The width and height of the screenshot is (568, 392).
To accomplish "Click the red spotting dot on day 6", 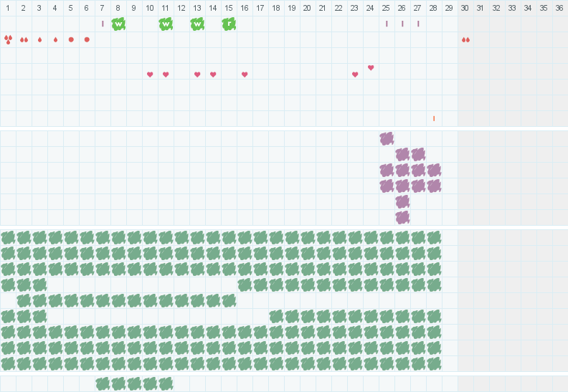I will pyautogui.click(x=87, y=39).
